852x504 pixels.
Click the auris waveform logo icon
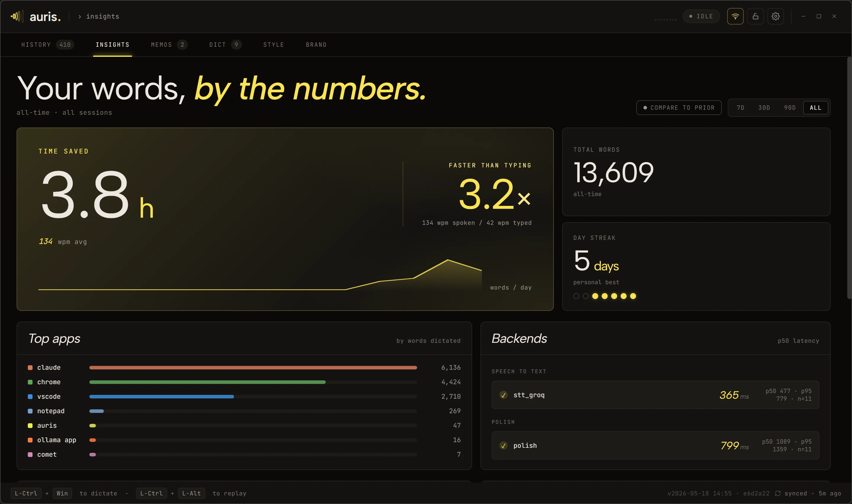(x=17, y=16)
